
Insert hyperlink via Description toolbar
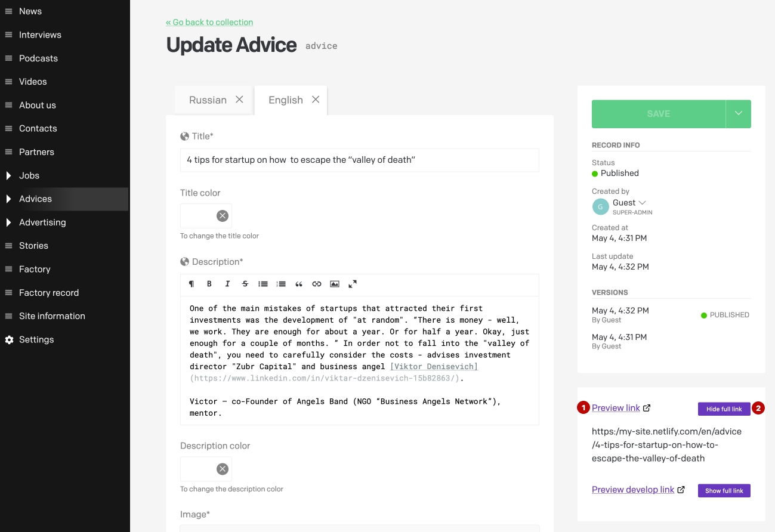(x=317, y=284)
